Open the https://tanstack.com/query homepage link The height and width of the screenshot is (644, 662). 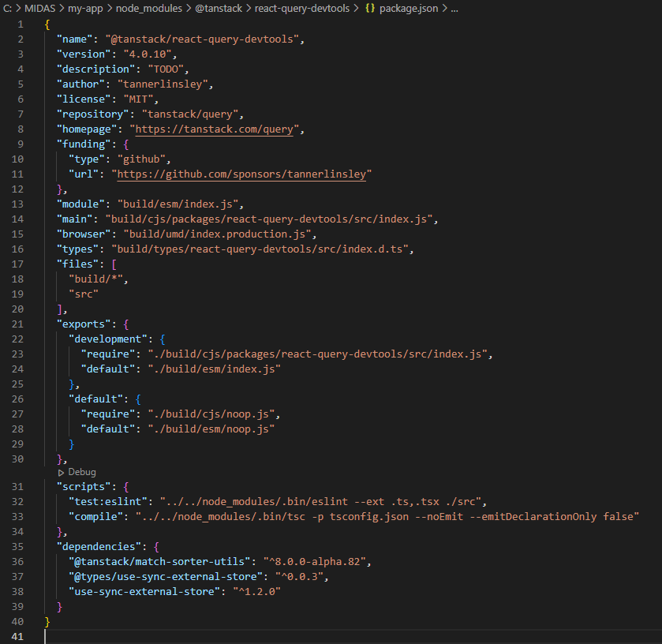click(214, 129)
